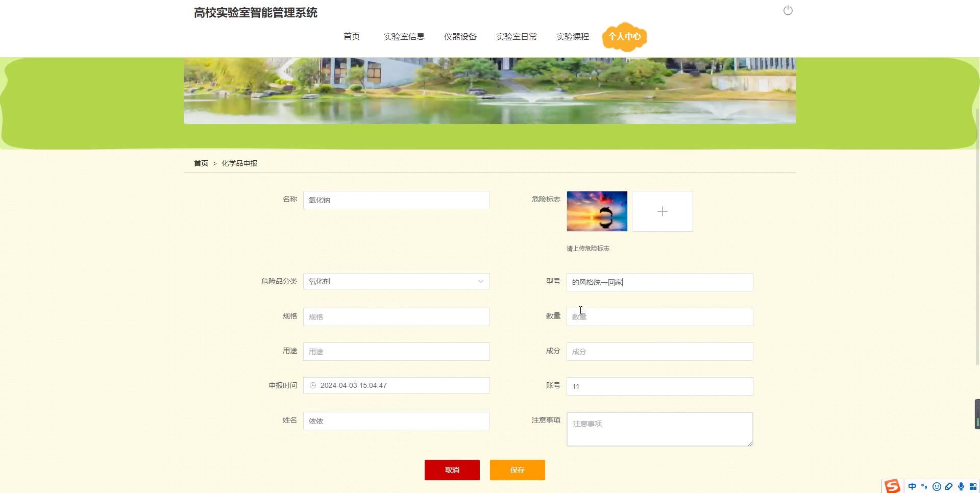Toggle Chinese/English input mode icon

click(x=912, y=486)
